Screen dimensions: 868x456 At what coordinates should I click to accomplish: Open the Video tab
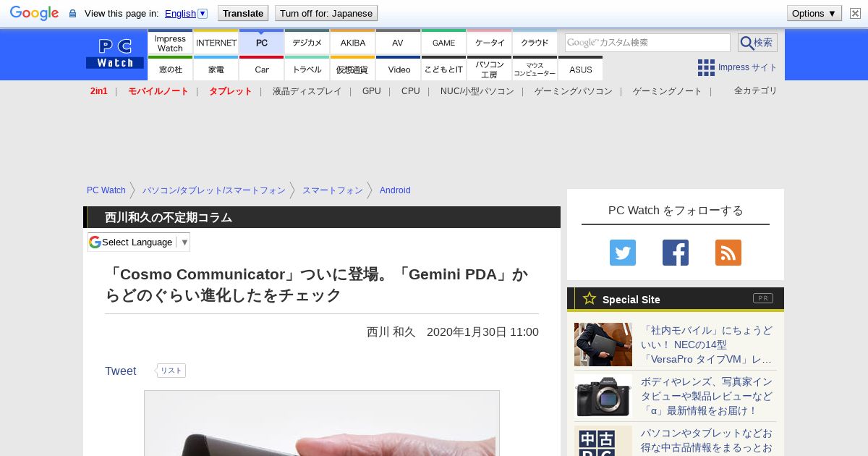[399, 69]
